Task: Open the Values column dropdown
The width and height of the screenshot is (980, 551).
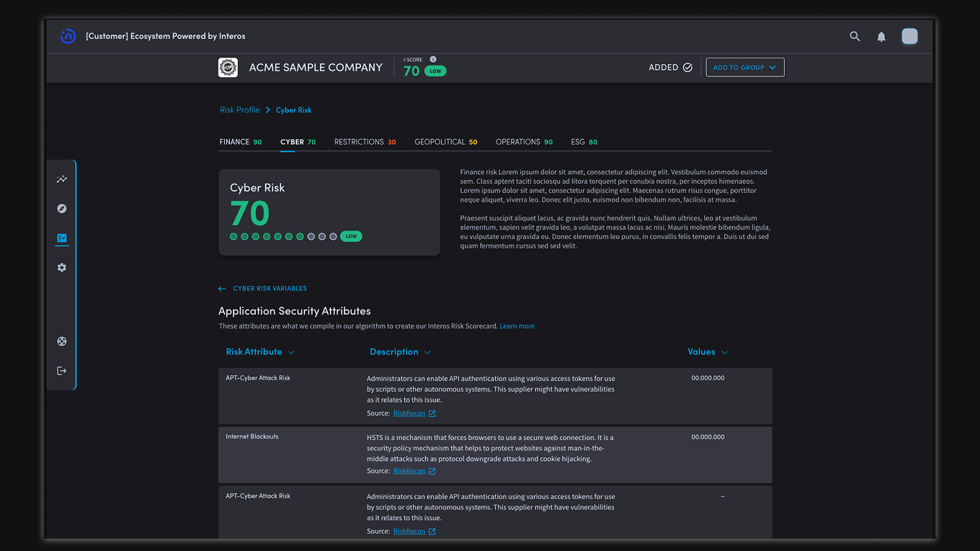Action: [x=724, y=352]
